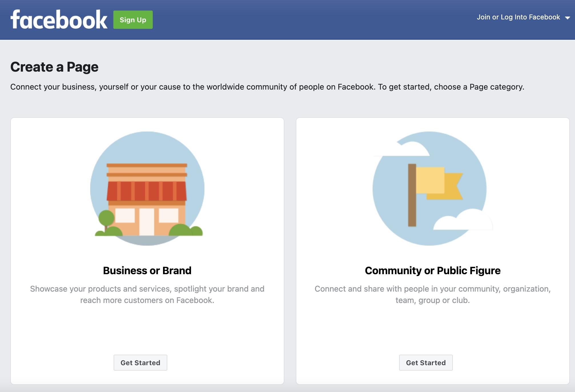The image size is (575, 392).
Task: Click the green Sign Up button
Action: [x=133, y=19]
